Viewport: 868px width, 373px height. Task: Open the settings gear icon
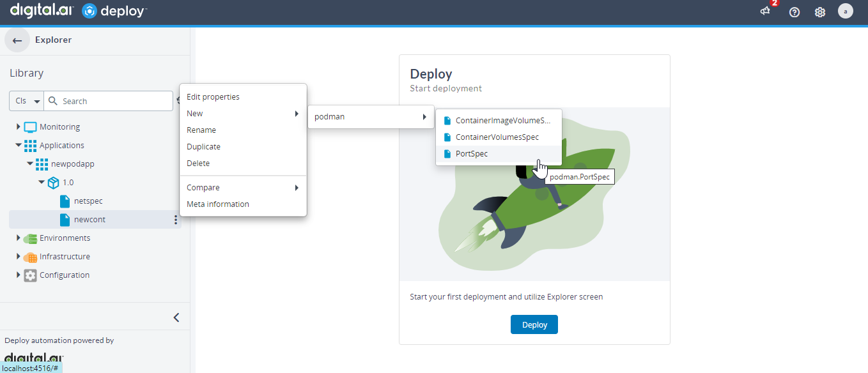click(820, 11)
